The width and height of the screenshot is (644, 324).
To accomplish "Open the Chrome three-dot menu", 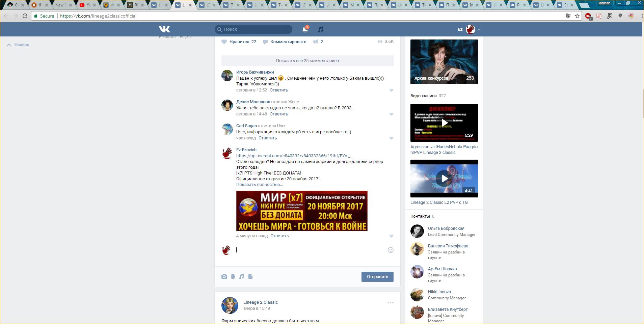I will pyautogui.click(x=642, y=16).
